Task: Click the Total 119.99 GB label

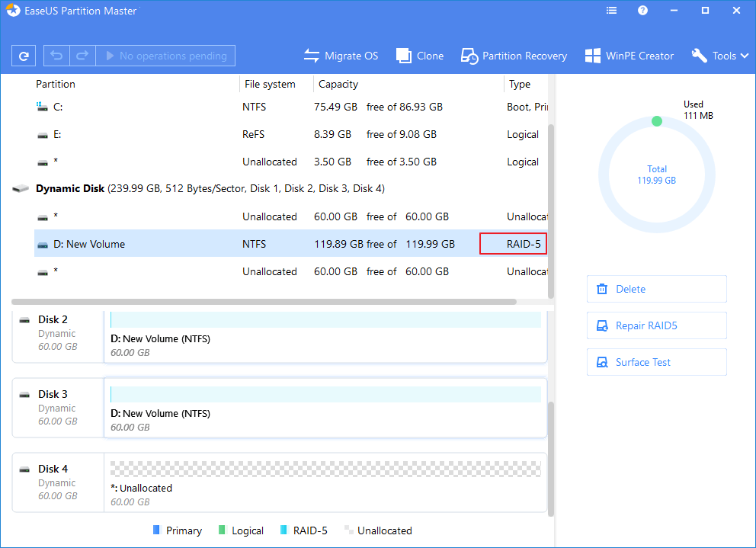Action: tap(657, 175)
